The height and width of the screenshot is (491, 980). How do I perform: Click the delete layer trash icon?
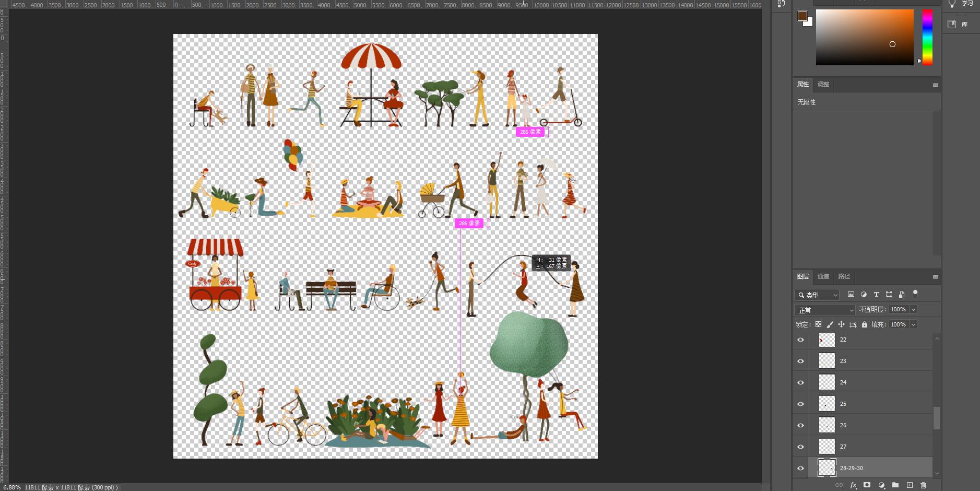[x=923, y=485]
